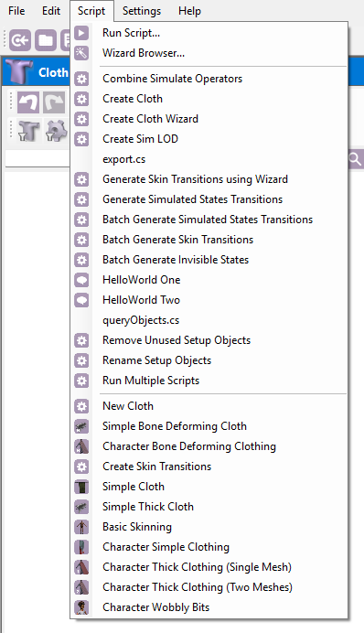Click gear icon beside Run Multiple Scripts
364x633 pixels.
(x=81, y=381)
